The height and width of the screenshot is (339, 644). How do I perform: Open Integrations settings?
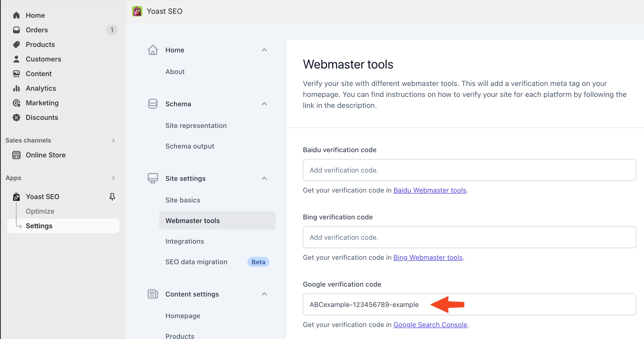coord(185,241)
